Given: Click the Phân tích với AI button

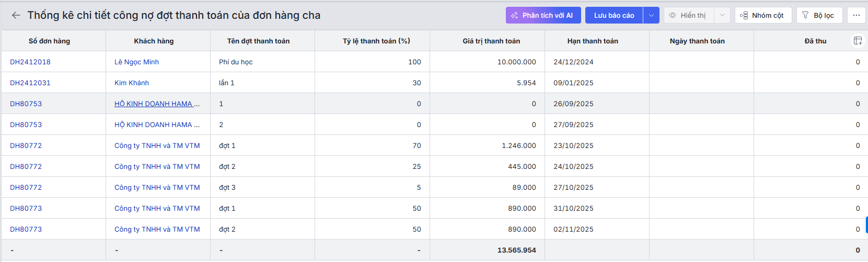Looking at the screenshot, I should point(543,15).
